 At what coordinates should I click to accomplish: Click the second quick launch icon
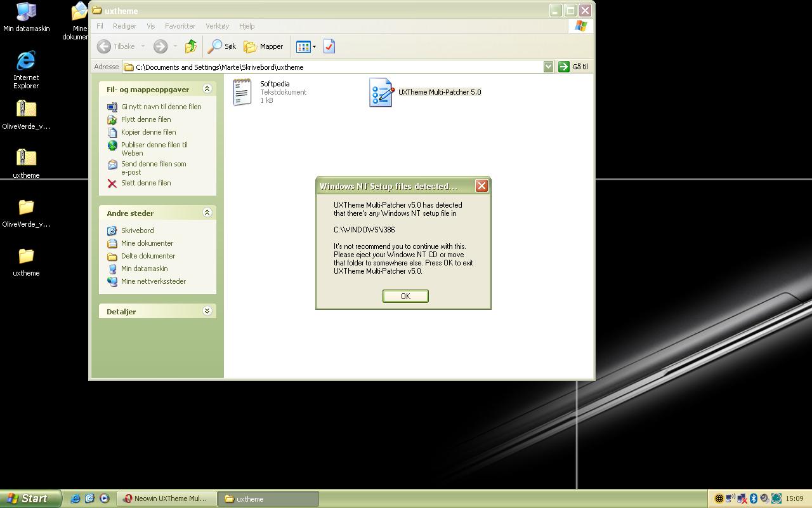[89, 498]
